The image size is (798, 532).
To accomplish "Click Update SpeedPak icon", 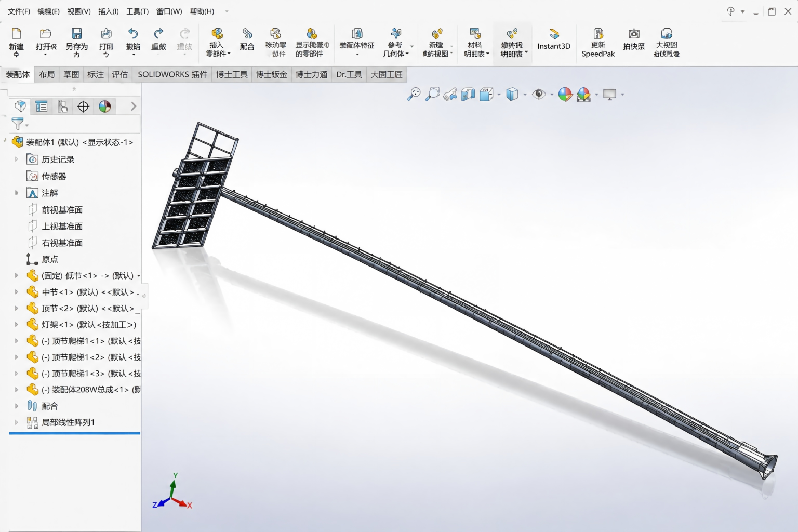I will 598,34.
